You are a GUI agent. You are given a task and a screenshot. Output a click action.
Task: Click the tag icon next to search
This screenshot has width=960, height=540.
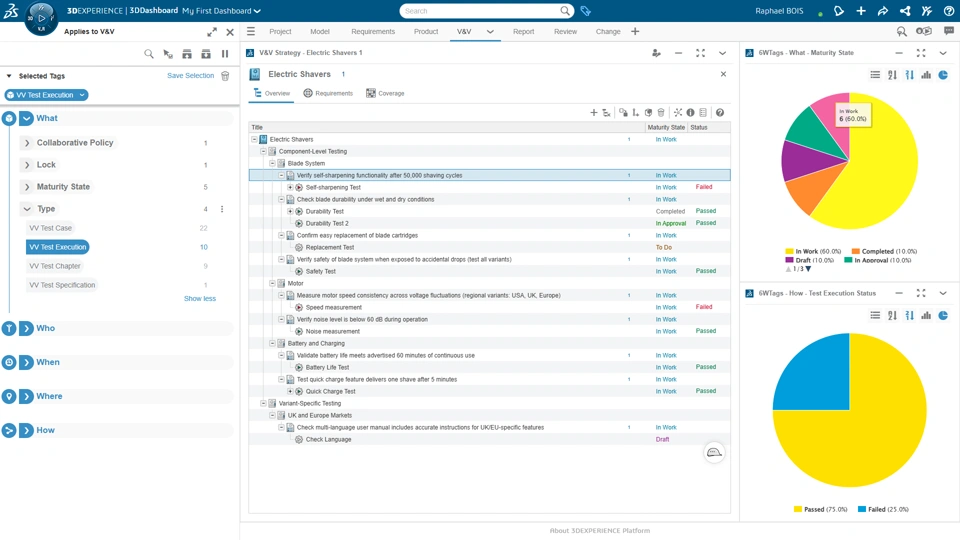coord(585,10)
